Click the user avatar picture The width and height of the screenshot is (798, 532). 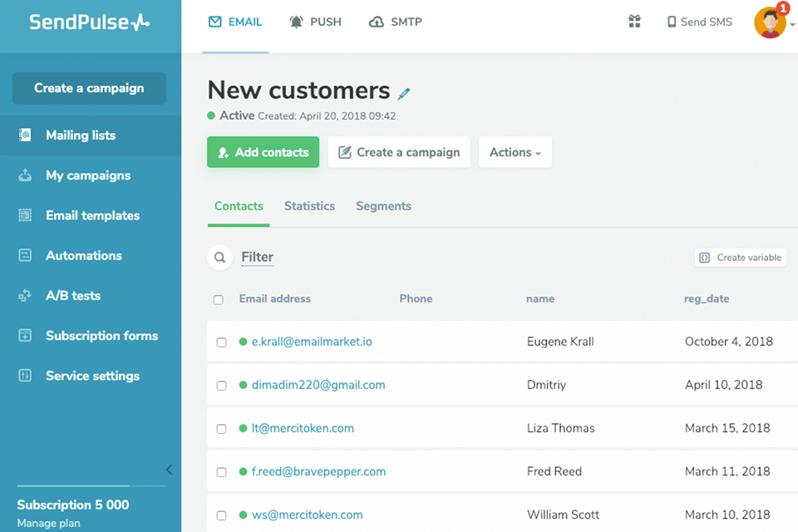[x=770, y=23]
